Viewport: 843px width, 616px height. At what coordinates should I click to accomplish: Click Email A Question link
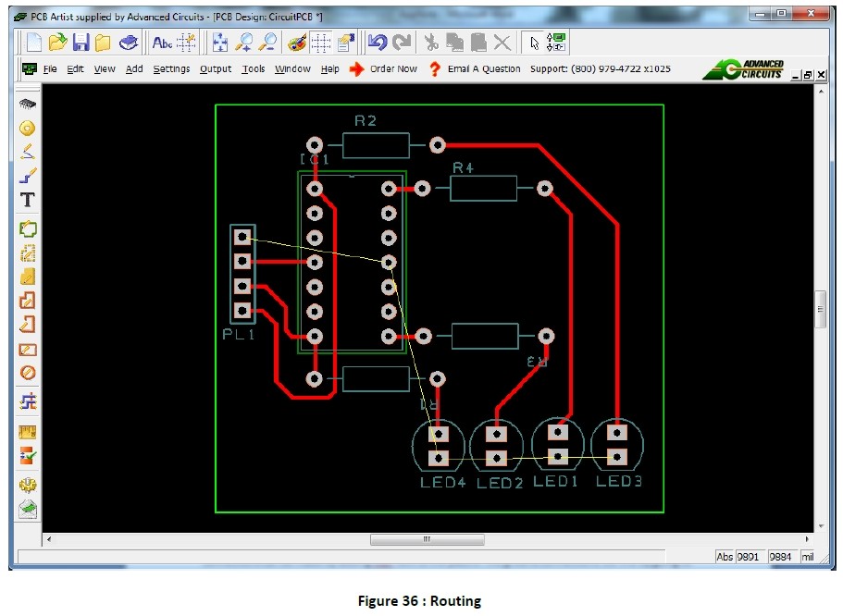tap(483, 69)
